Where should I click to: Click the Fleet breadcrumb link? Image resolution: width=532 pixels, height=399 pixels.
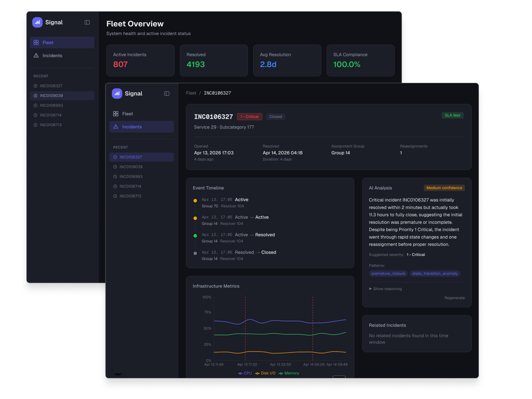click(191, 93)
